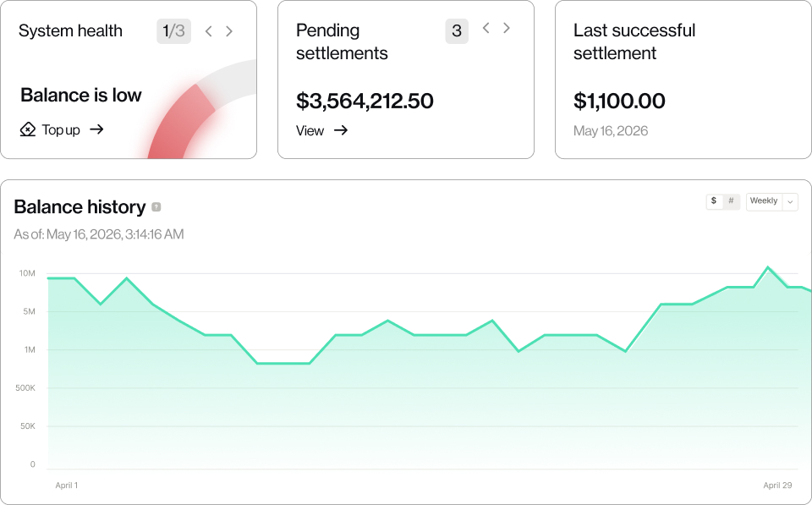The height and width of the screenshot is (505, 812).
Task: Go to next System health card
Action: (229, 31)
